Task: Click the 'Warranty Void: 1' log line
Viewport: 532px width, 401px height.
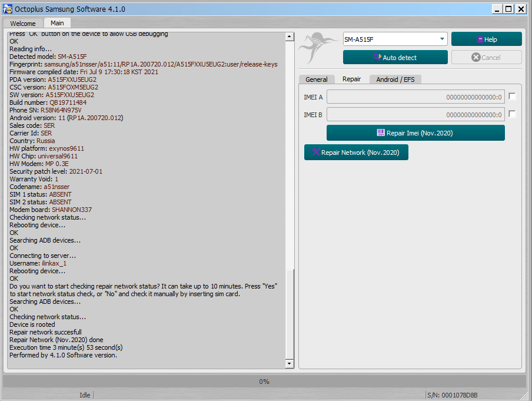Action: coord(34,179)
